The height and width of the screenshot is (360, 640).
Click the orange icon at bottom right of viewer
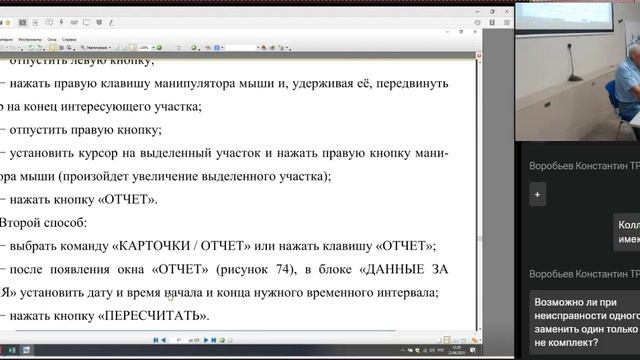point(474,340)
